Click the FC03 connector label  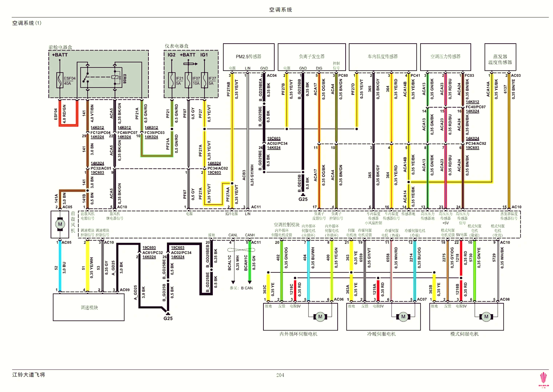point(469,76)
